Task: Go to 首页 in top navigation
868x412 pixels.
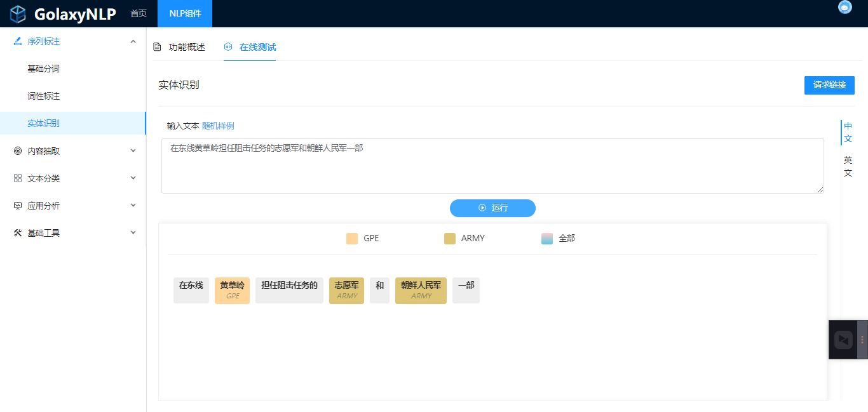Action: pyautogui.click(x=139, y=13)
